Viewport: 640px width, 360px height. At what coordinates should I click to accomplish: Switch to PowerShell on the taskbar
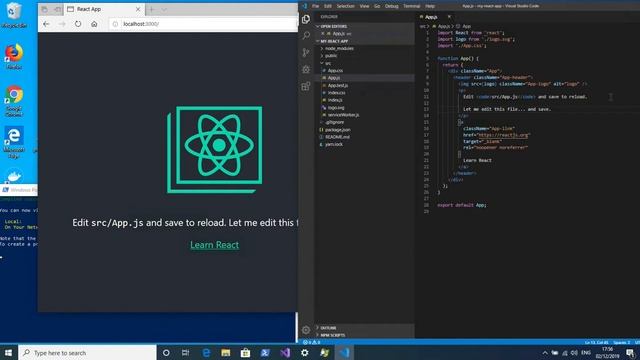click(265, 353)
